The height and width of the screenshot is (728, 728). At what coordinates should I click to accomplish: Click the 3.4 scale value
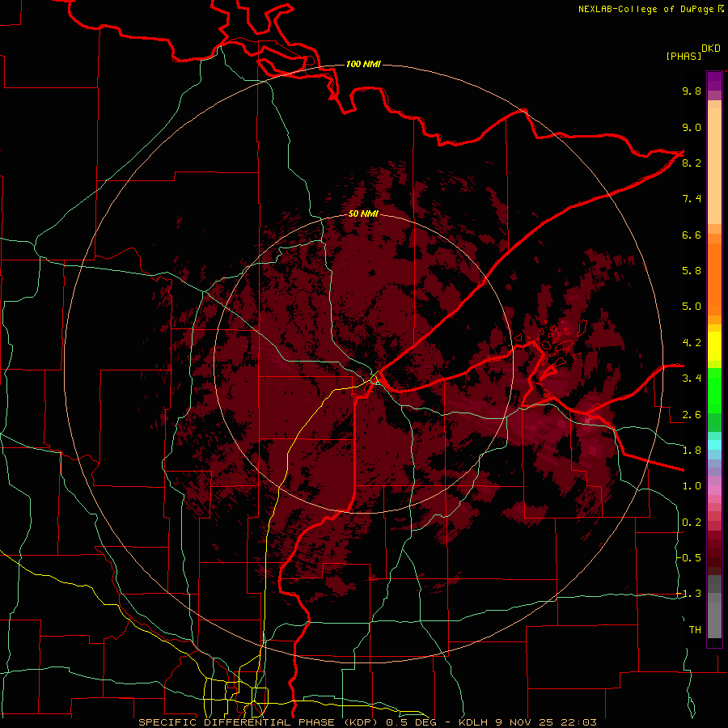pyautogui.click(x=692, y=379)
